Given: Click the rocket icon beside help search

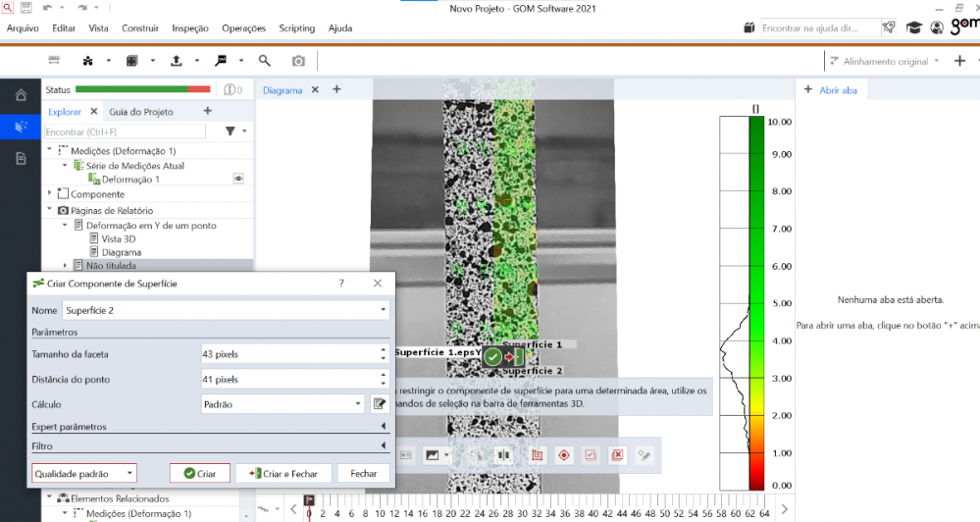Looking at the screenshot, I should coord(889,28).
